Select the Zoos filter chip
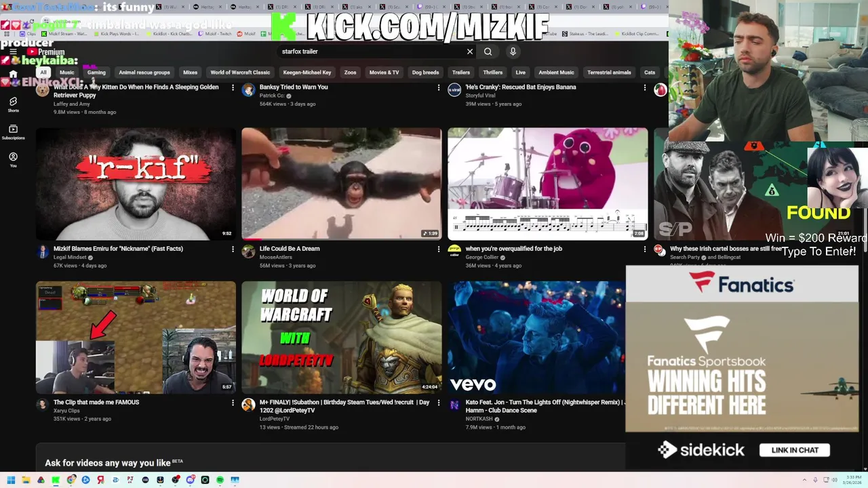The width and height of the screenshot is (868, 488). tap(350, 73)
